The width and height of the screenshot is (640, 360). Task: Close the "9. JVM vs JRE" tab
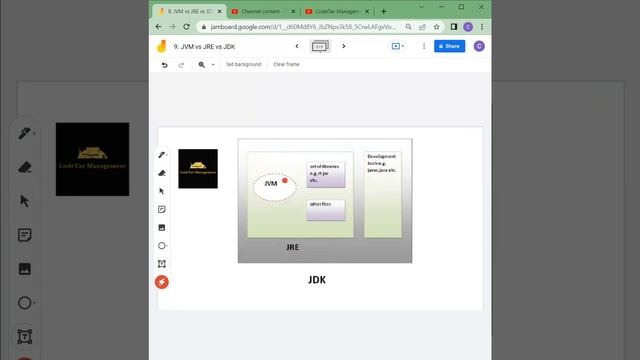(x=219, y=11)
